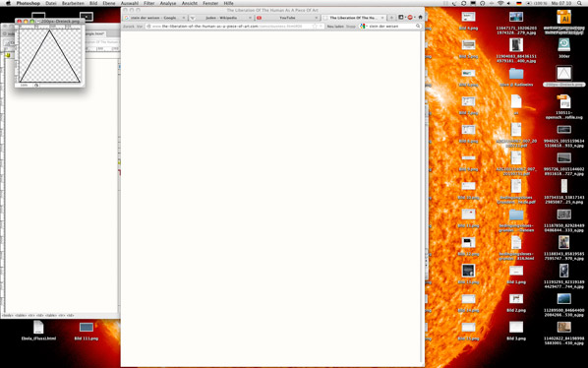
Task: Switch to the Juden – Wikipedia tab
Action: click(x=220, y=18)
